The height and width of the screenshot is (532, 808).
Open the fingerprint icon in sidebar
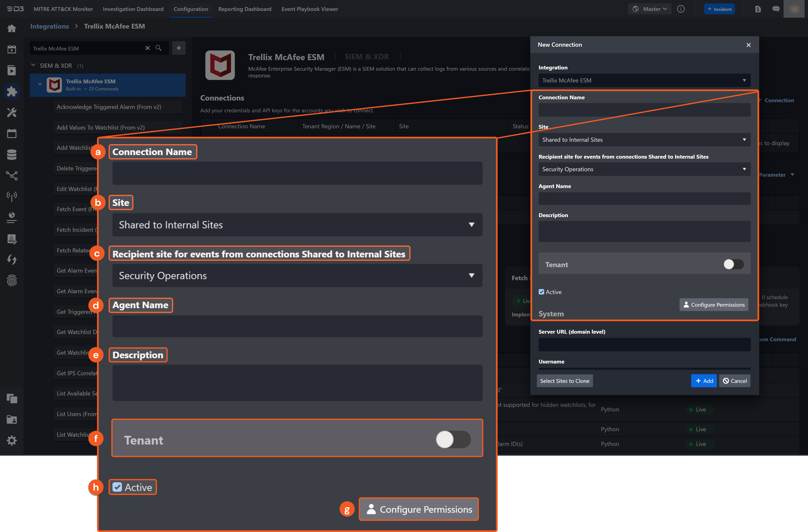coord(12,280)
